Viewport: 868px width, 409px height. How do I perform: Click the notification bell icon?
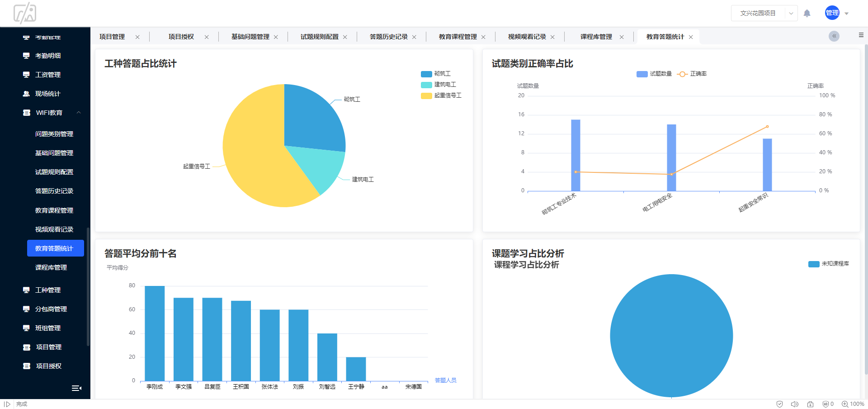tap(807, 13)
